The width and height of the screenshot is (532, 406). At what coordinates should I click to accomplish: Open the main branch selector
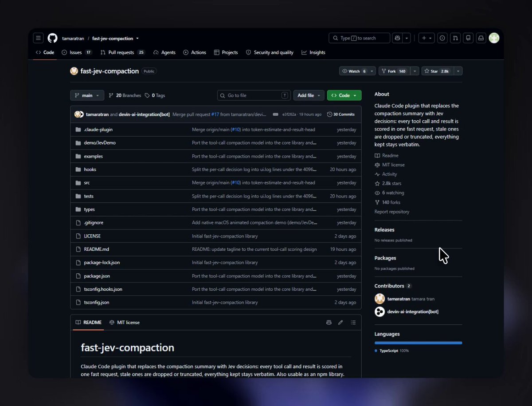click(87, 95)
